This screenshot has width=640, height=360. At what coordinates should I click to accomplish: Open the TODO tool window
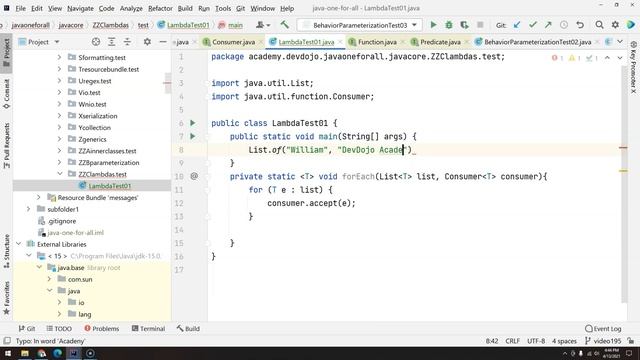(59, 329)
